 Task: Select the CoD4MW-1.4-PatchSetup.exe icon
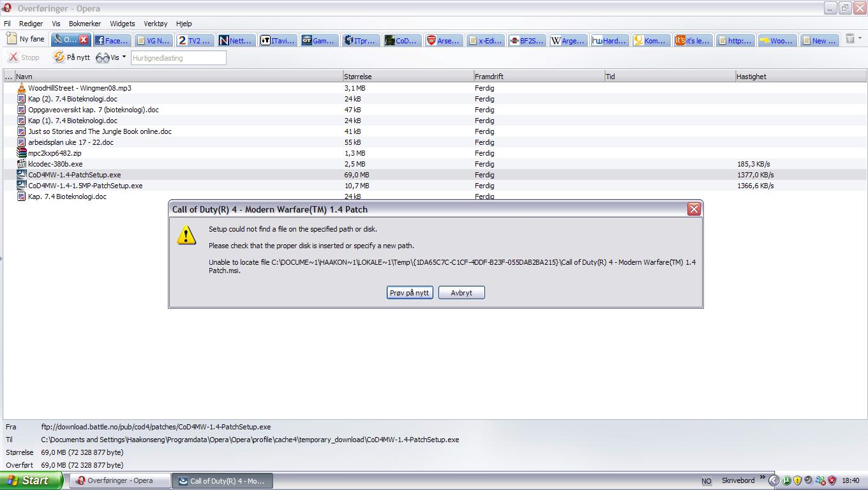(22, 175)
